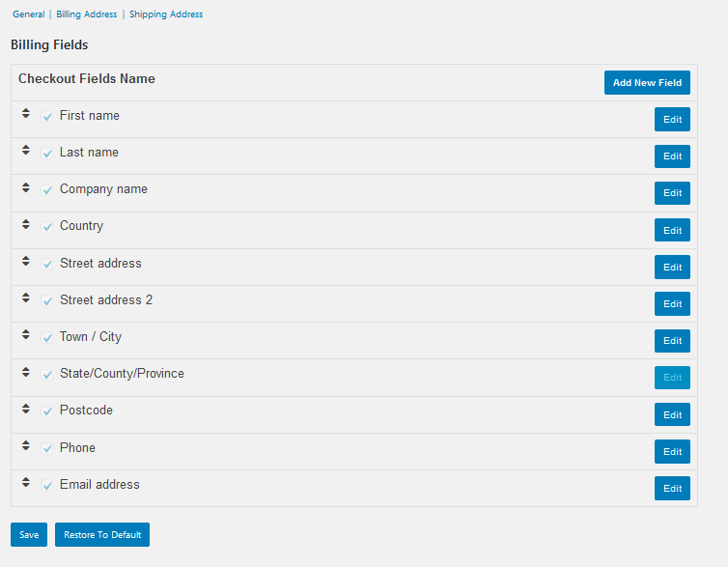Edit the First name field
Viewport: 728px width, 567px height.
[672, 120]
